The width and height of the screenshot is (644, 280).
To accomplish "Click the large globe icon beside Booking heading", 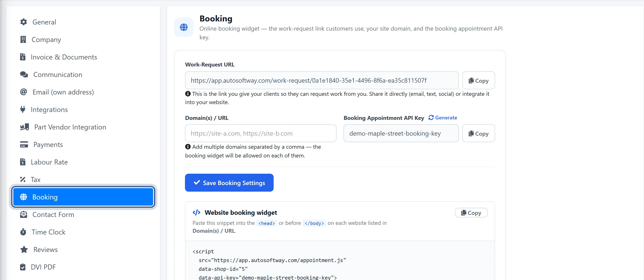I will [x=184, y=27].
